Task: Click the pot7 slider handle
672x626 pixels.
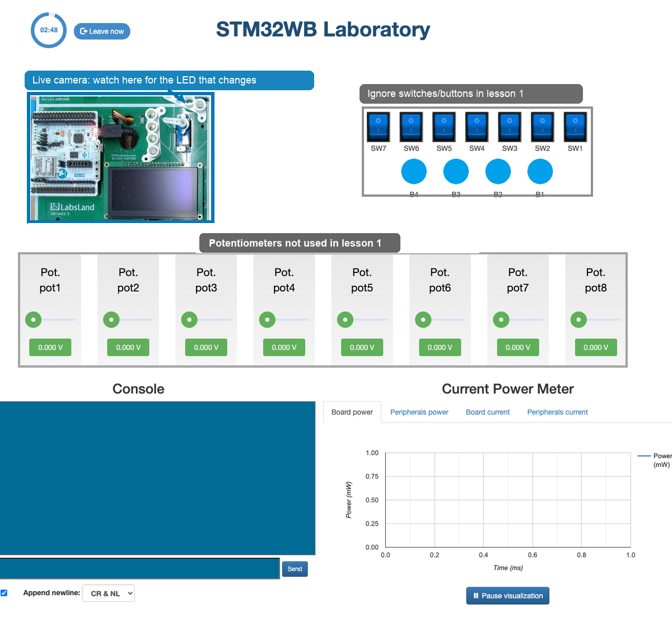Action: pos(501,320)
